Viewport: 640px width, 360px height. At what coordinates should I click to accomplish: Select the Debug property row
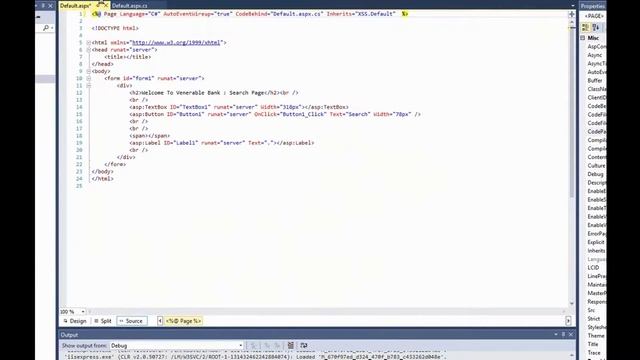(x=596, y=174)
